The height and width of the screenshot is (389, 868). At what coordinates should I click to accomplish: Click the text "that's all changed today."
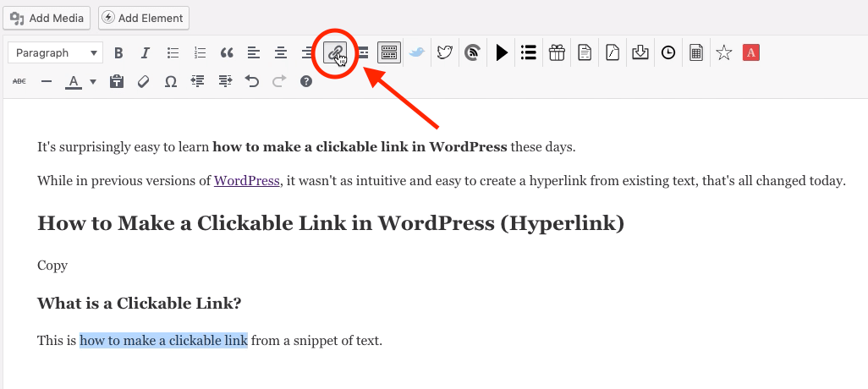click(773, 181)
